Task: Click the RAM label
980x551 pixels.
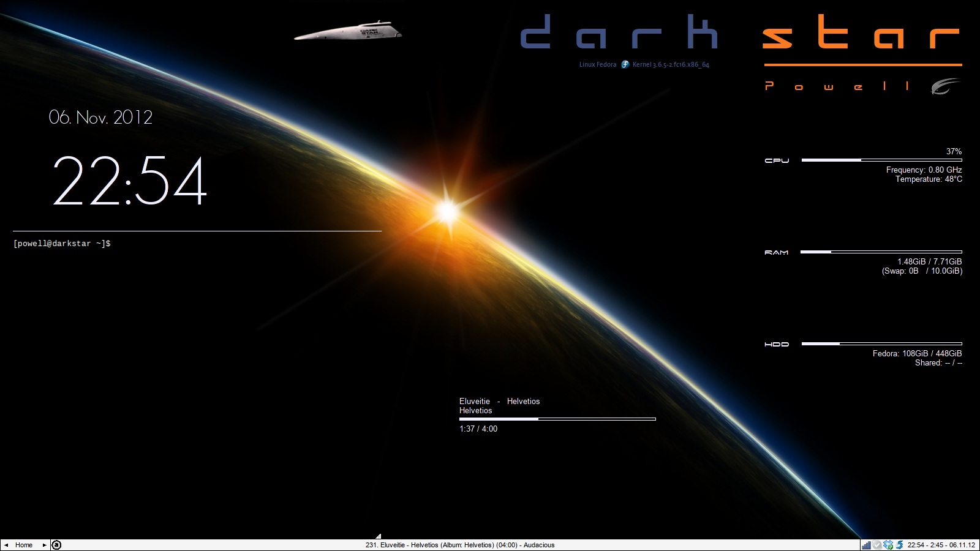Action: click(777, 252)
